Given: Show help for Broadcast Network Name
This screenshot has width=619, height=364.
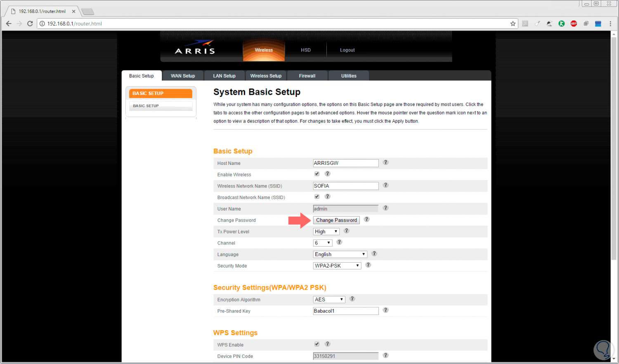Looking at the screenshot, I should tap(327, 197).
